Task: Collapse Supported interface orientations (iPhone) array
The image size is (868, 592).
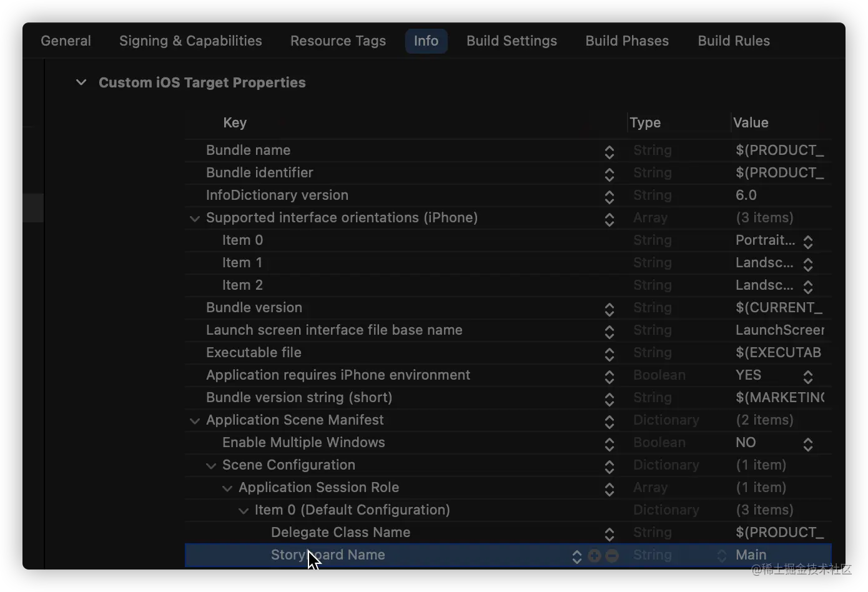Action: tap(195, 218)
